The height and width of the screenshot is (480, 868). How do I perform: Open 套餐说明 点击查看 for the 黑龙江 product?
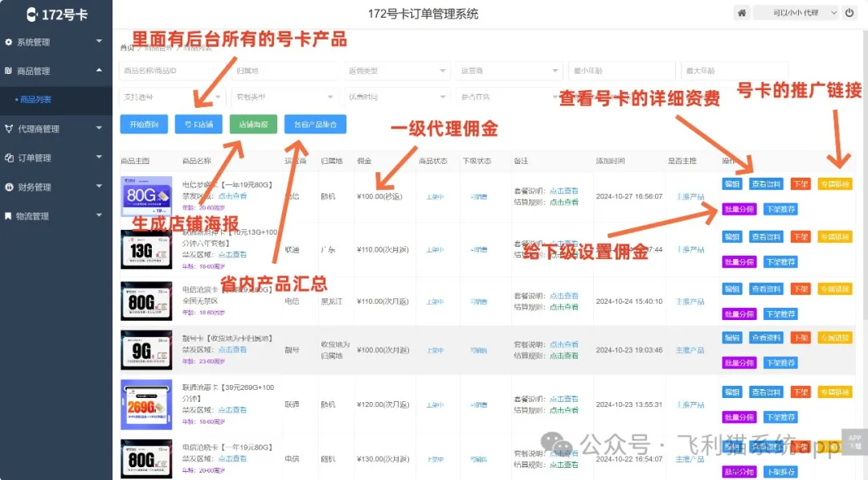tap(564, 296)
